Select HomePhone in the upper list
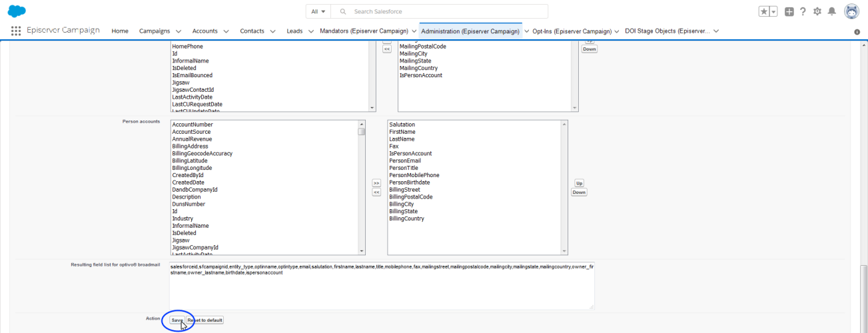Viewport: 868px width, 333px height. [x=187, y=47]
